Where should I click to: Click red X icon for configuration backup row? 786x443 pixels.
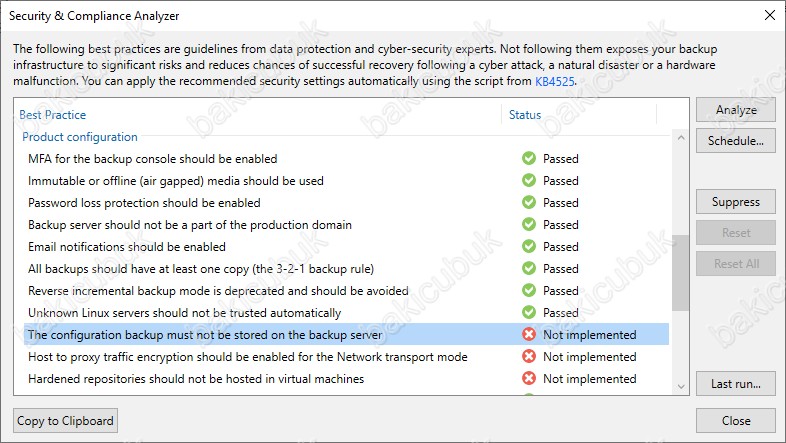point(529,334)
